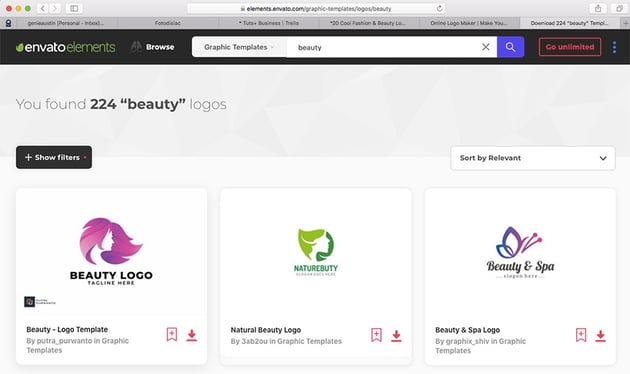The image size is (630, 374).
Task: Click the Safari share button
Action: pyautogui.click(x=598, y=8)
